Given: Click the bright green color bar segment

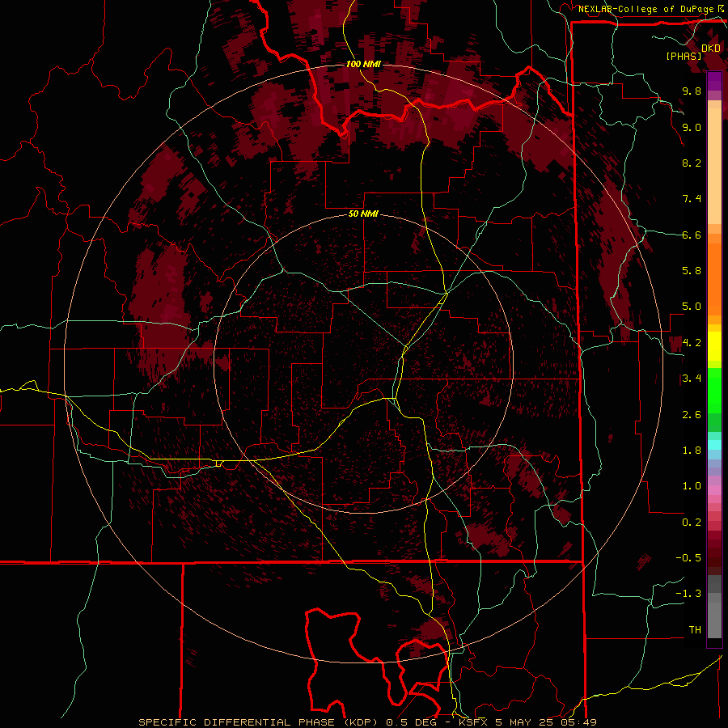Looking at the screenshot, I should pos(714,390).
